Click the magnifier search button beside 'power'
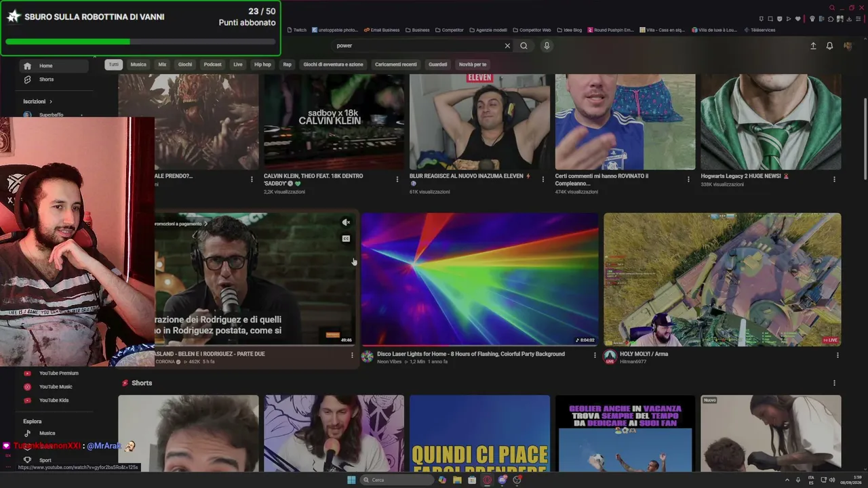Image resolution: width=868 pixels, height=488 pixels. pos(524,45)
